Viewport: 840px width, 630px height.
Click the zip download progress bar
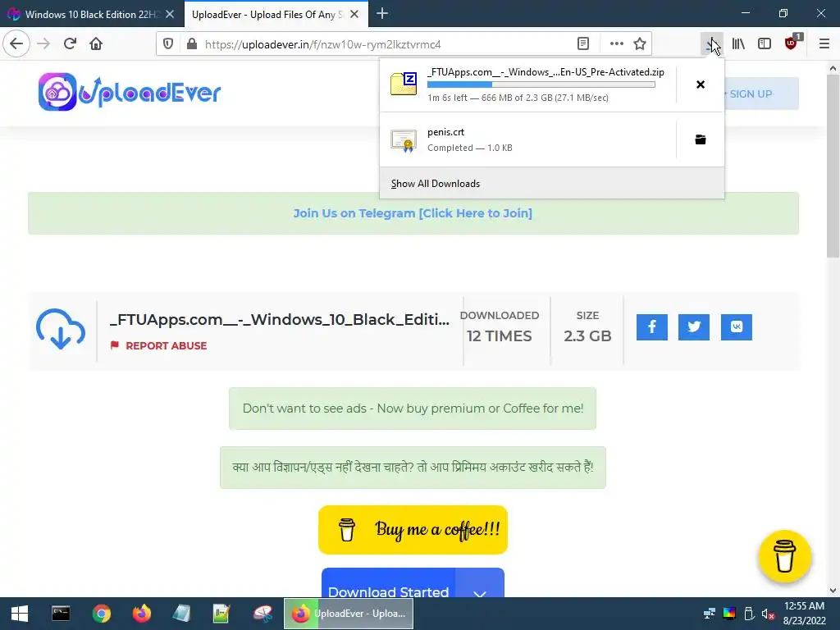[x=541, y=84]
